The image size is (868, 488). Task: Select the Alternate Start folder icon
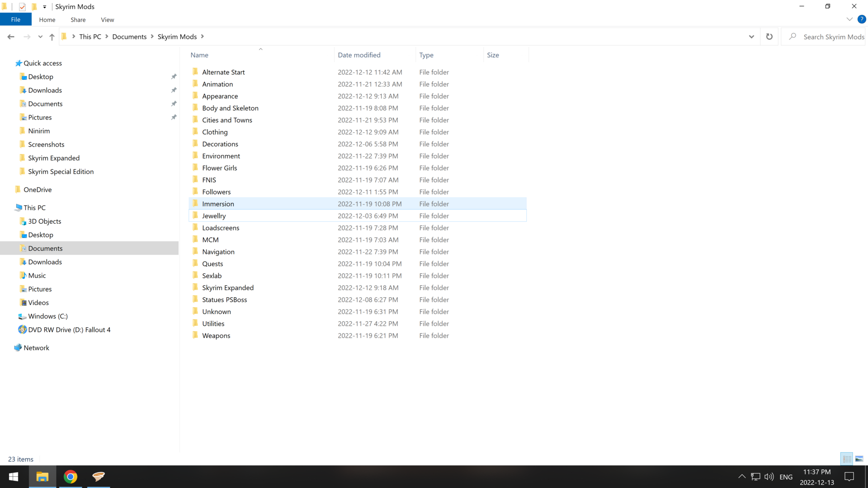195,72
